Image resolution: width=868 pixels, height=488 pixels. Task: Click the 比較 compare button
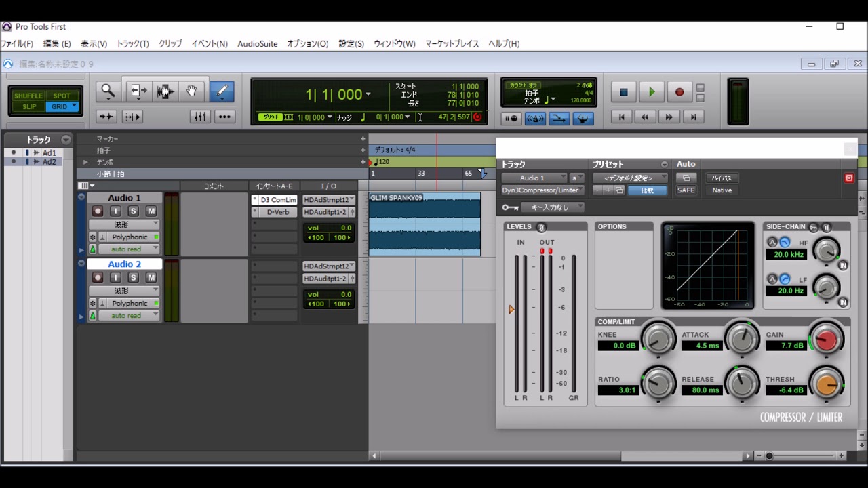648,190
